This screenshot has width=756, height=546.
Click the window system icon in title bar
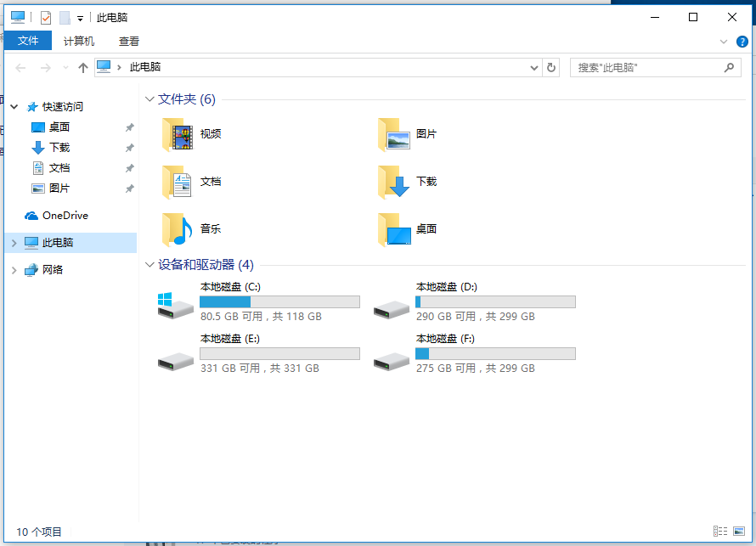coord(18,17)
